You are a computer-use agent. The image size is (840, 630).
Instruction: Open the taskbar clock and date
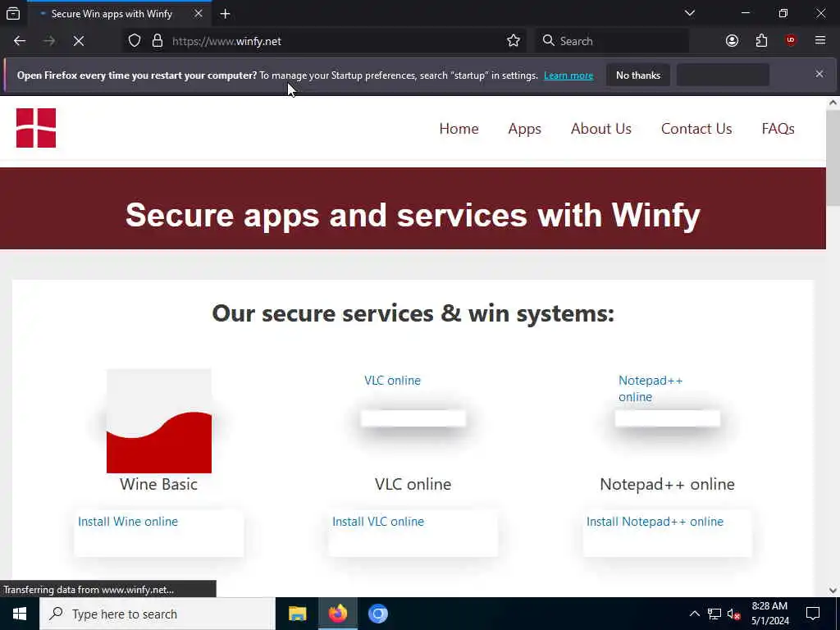pyautogui.click(x=769, y=614)
